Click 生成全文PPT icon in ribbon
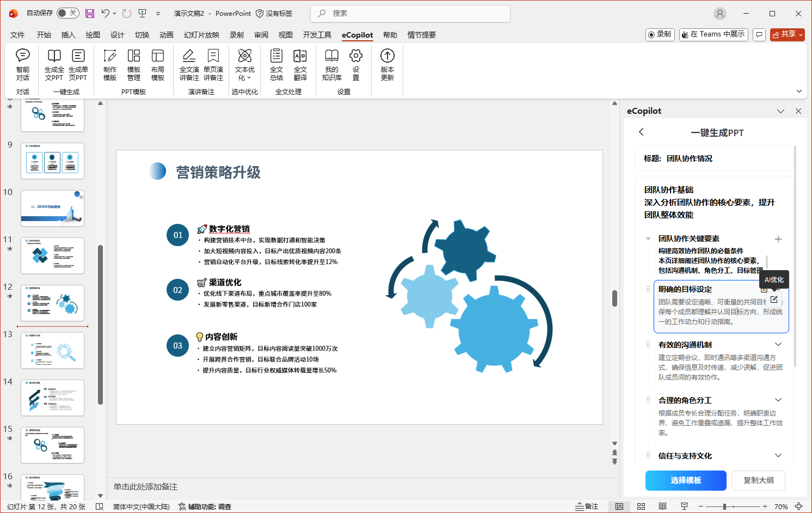This screenshot has height=513, width=812. 54,65
